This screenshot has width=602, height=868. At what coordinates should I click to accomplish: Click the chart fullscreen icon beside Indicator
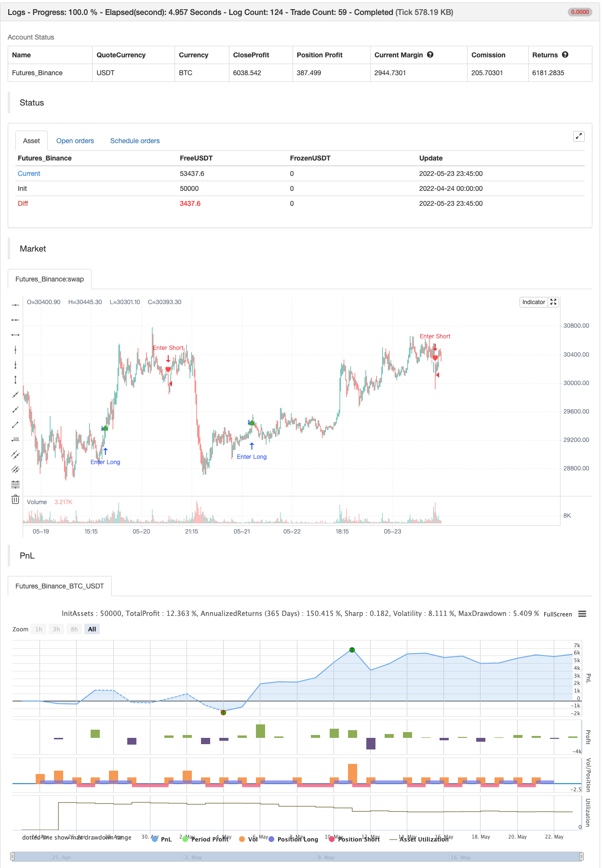click(553, 302)
